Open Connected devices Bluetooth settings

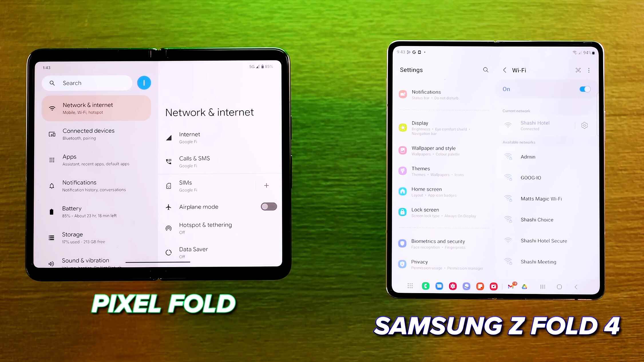[88, 134]
